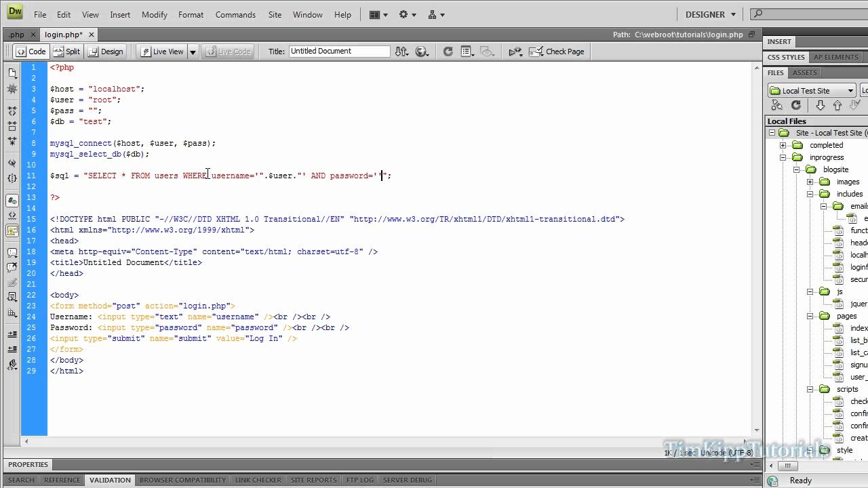Switch to the AP ELEMENTS tab
The width and height of the screenshot is (868, 488).
pos(835,57)
